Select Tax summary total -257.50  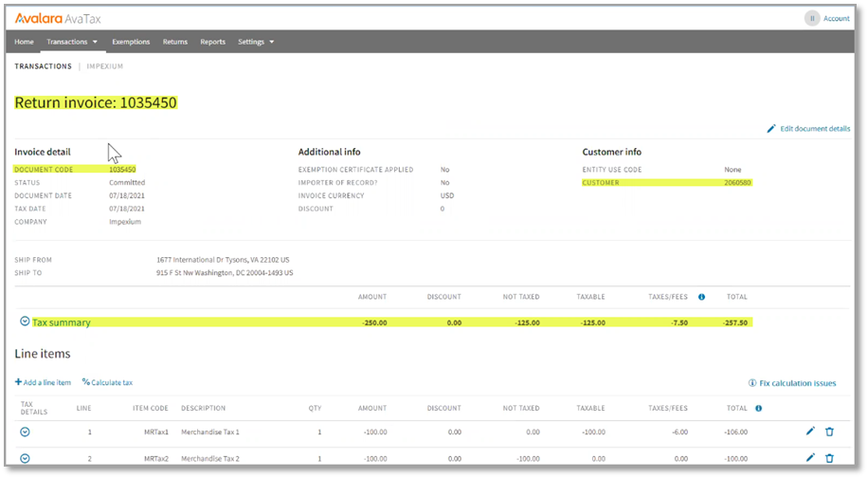tap(735, 322)
